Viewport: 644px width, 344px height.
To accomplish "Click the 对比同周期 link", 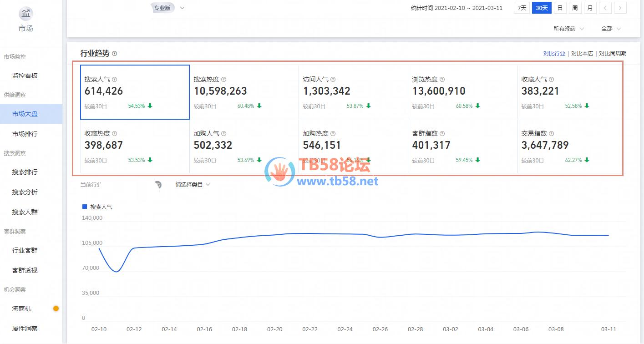I will click(x=613, y=54).
